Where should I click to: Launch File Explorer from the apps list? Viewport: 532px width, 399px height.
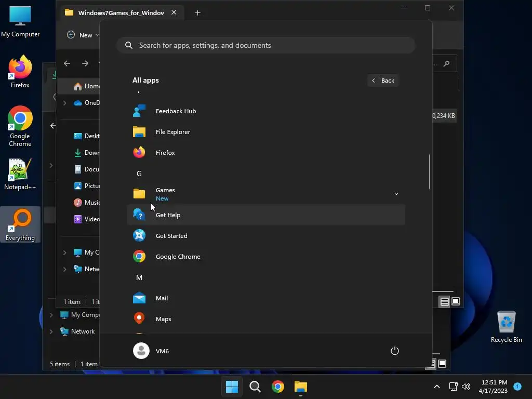tap(265, 132)
